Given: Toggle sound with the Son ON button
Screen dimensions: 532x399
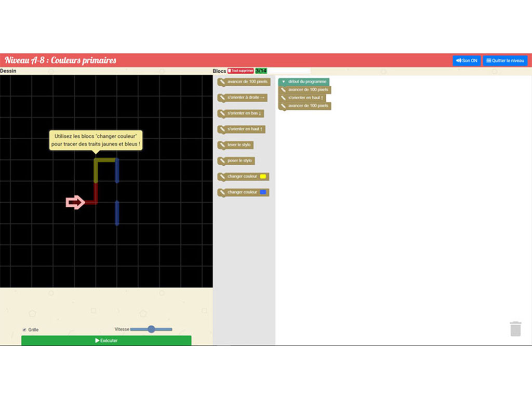Looking at the screenshot, I should point(466,61).
